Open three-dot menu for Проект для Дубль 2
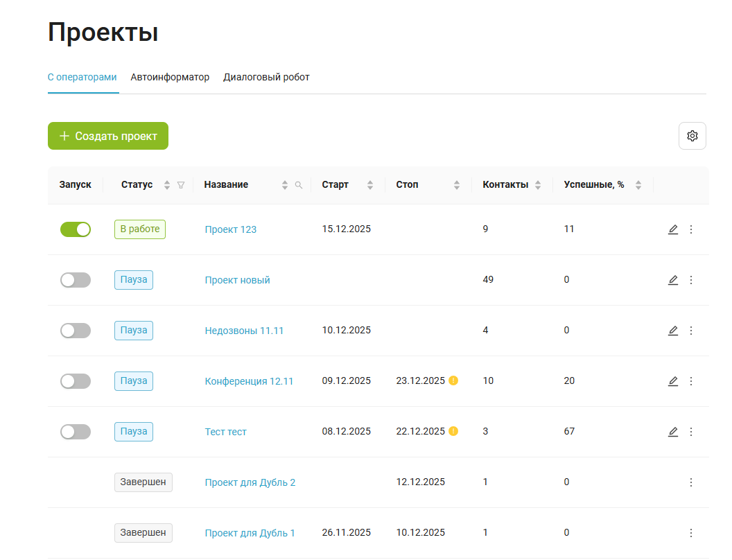Image resolution: width=732 pixels, height=560 pixels. coord(690,482)
